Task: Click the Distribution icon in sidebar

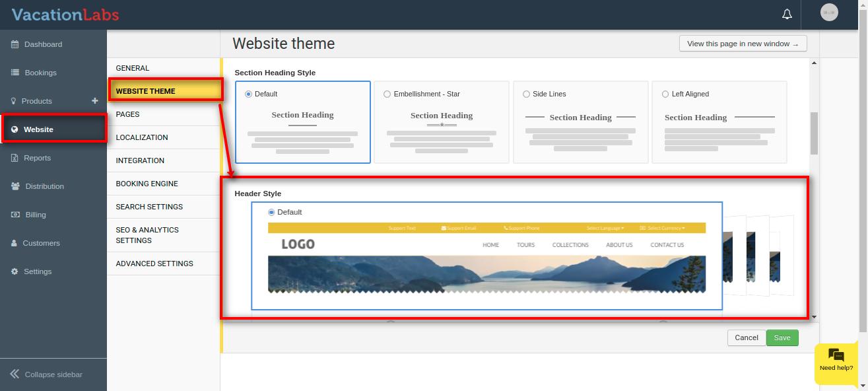Action: click(x=15, y=186)
